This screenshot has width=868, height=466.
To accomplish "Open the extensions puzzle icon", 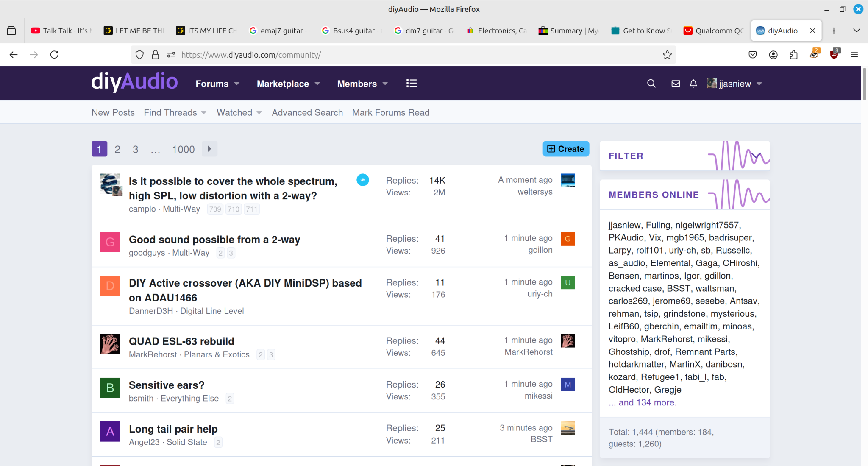I will [793, 55].
